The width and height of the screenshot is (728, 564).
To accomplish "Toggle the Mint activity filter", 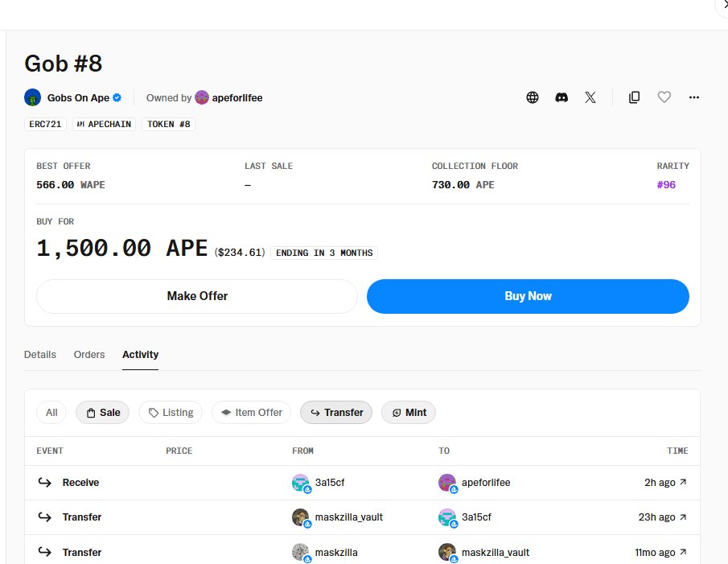I will 409,412.
